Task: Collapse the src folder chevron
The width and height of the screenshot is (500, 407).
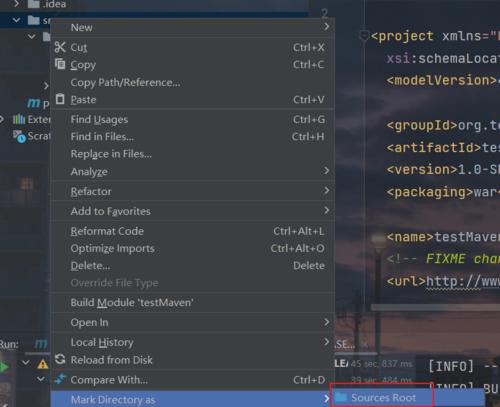Action: [16, 20]
